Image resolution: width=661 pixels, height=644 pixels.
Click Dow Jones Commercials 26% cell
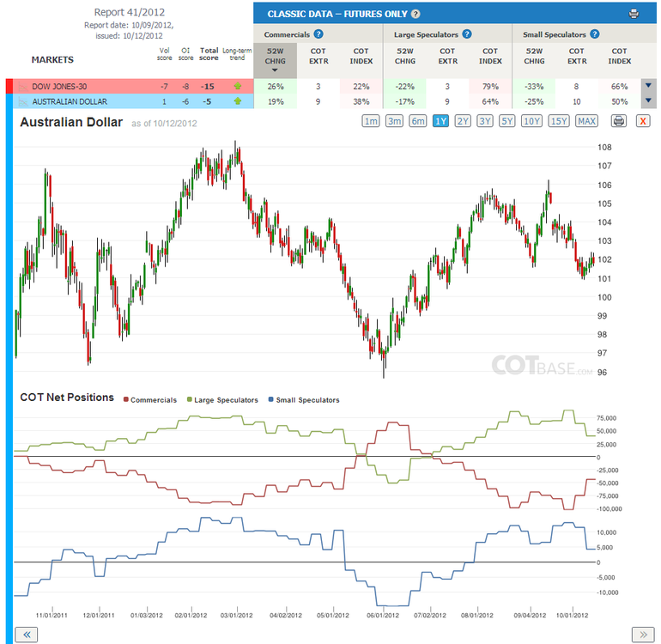click(x=276, y=87)
